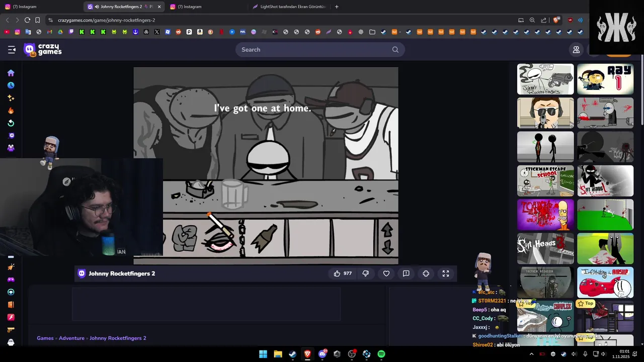Open the Games breadcrumb link
This screenshot has height=362, width=644.
click(x=45, y=338)
